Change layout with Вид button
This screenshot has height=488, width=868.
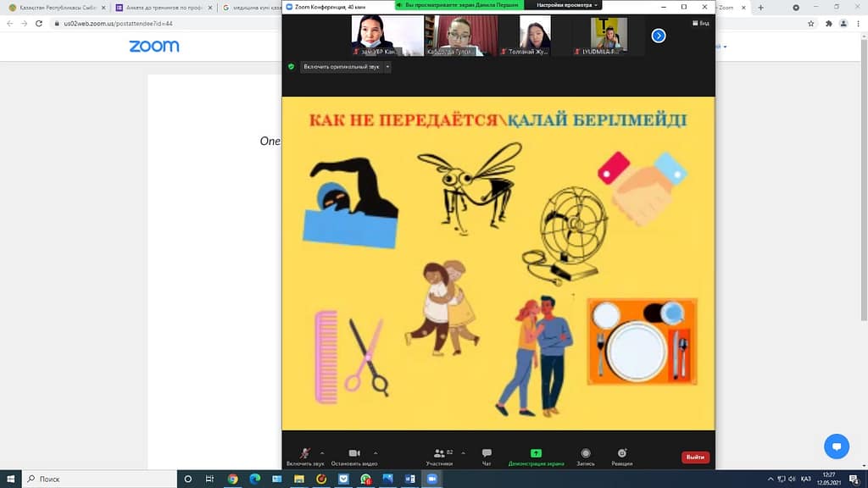click(x=702, y=23)
